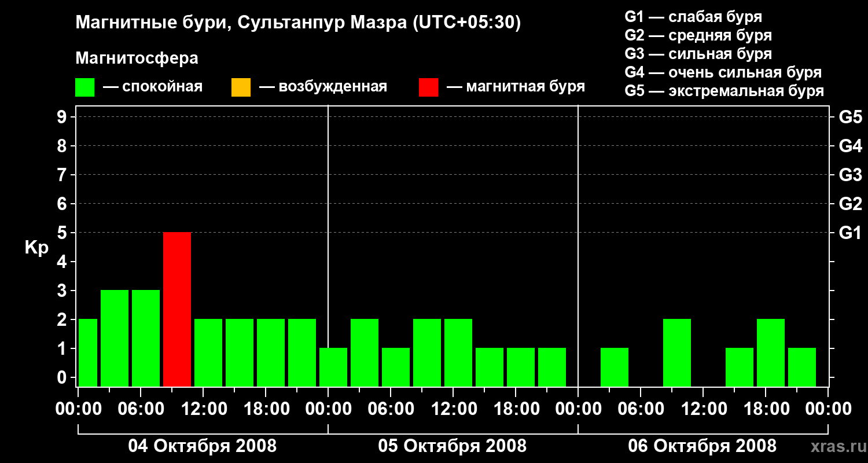Click the 'G2 — средняя буря' legend line
This screenshot has width=868, height=463.
[x=698, y=35]
